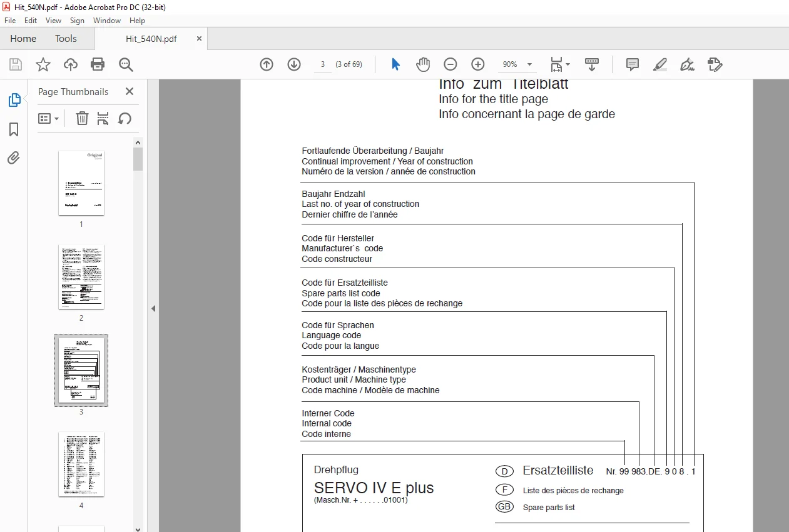Open the Attachments paperclip icon
789x532 pixels.
pos(14,158)
